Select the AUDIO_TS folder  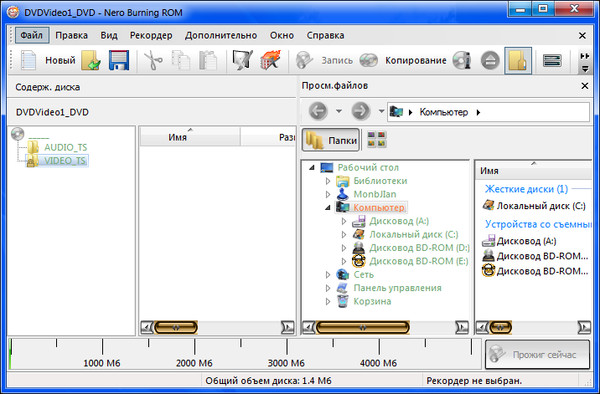pos(65,147)
